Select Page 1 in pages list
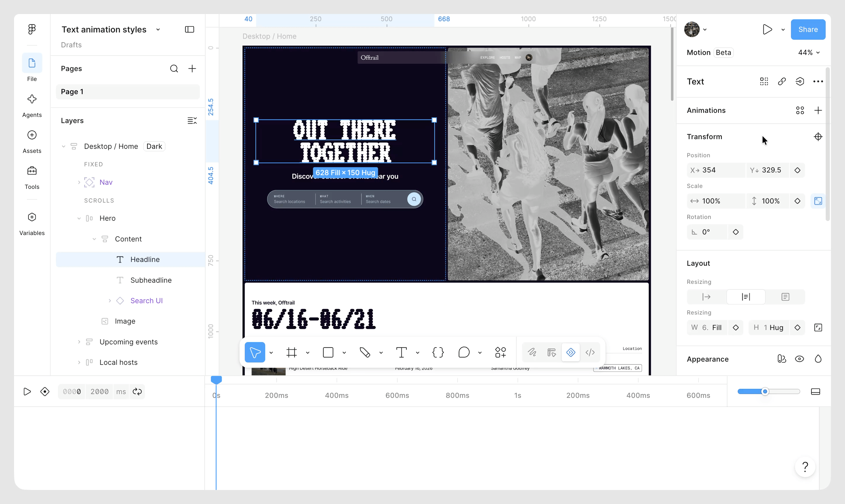 click(128, 92)
